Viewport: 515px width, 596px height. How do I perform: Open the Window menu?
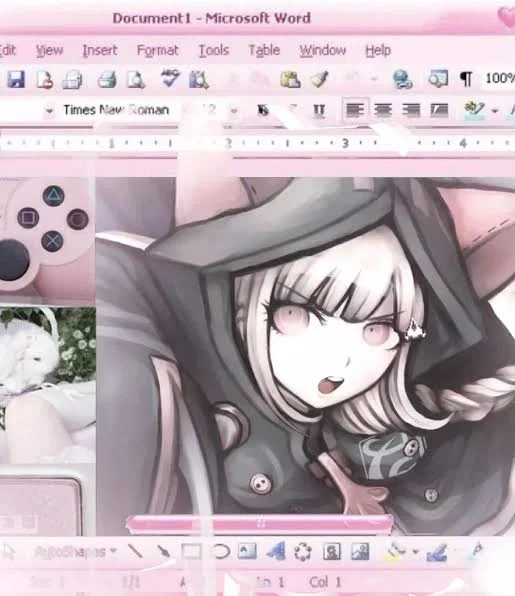click(x=323, y=50)
